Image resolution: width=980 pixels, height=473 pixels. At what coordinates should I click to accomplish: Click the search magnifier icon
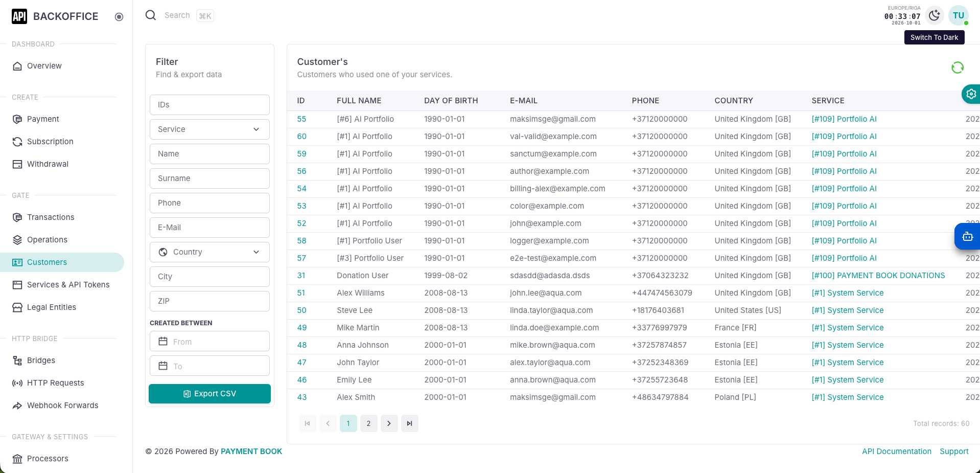tap(151, 15)
